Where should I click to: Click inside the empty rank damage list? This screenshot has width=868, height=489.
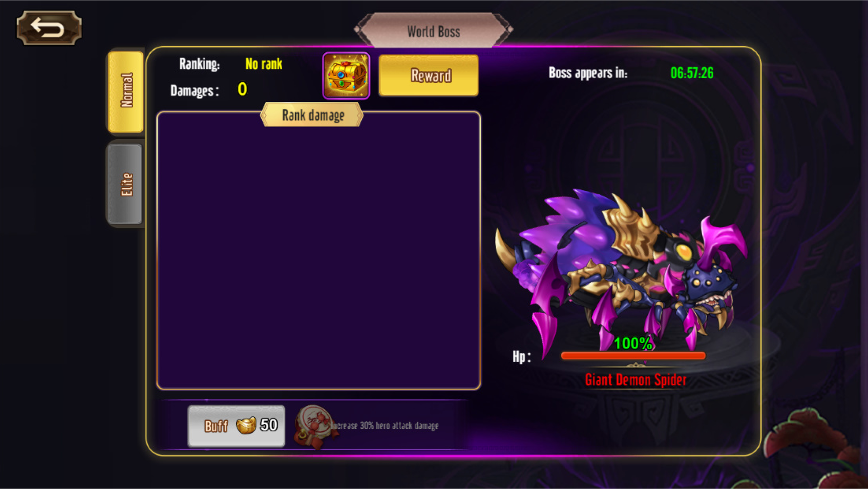[x=319, y=251]
